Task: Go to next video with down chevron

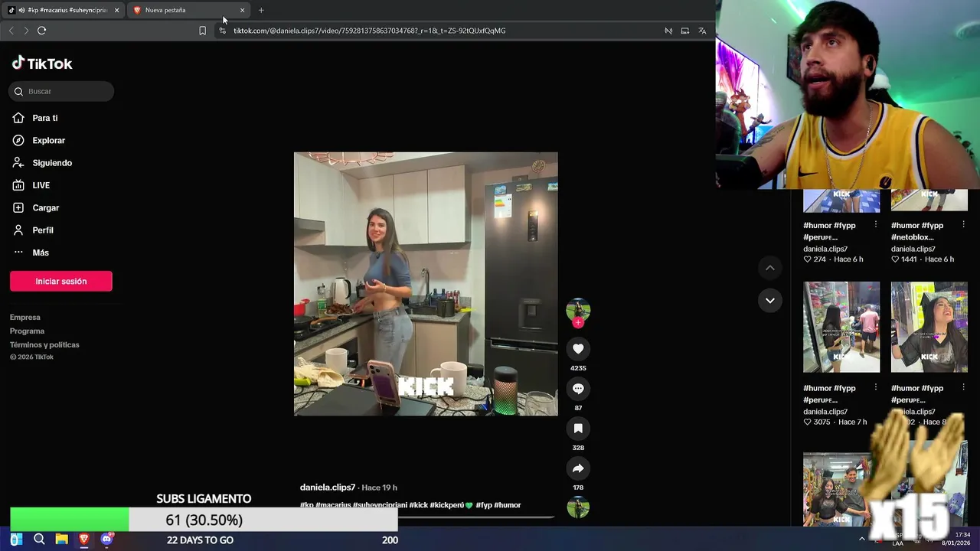Action: (x=770, y=300)
